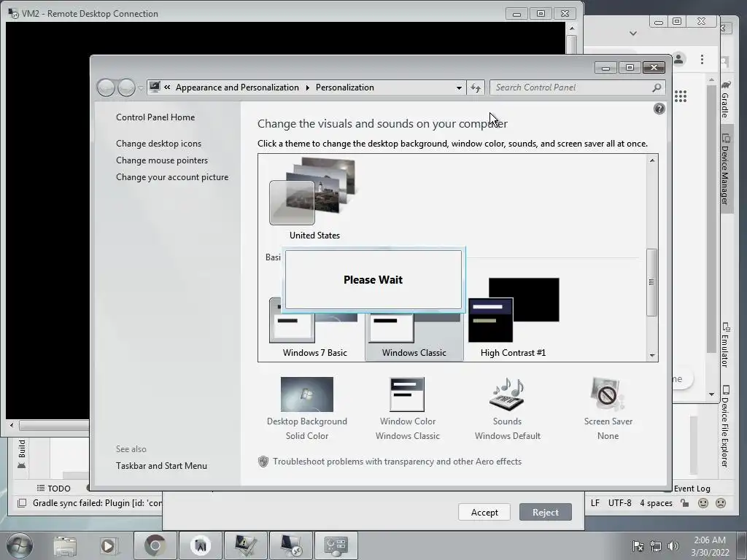Expand the arrow after Appearance and Personalization
The width and height of the screenshot is (747, 560).
point(307,87)
